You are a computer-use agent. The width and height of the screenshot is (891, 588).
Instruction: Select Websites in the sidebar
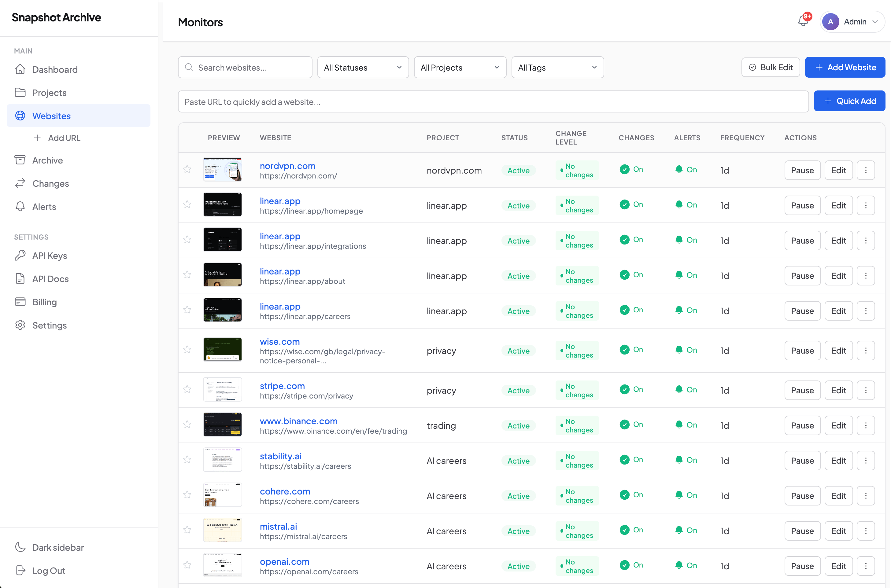click(78, 116)
